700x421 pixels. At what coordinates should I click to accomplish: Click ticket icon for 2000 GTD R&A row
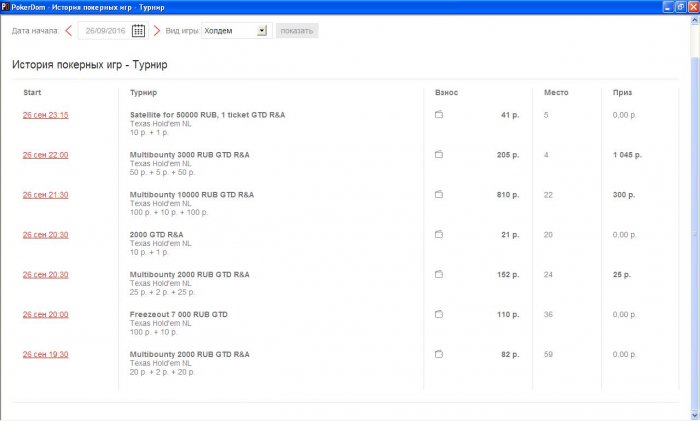[x=439, y=234]
